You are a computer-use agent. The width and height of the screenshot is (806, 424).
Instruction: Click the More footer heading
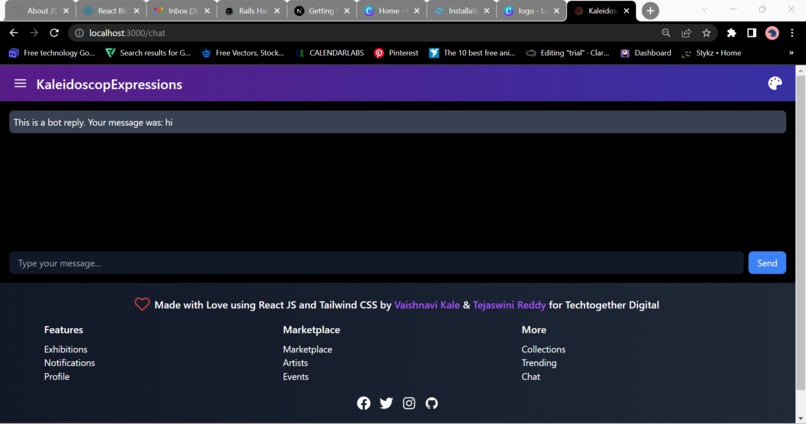tap(534, 329)
